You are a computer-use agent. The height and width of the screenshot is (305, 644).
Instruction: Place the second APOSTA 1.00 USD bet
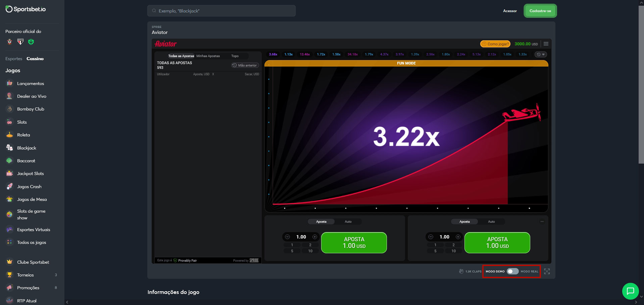coord(497,243)
